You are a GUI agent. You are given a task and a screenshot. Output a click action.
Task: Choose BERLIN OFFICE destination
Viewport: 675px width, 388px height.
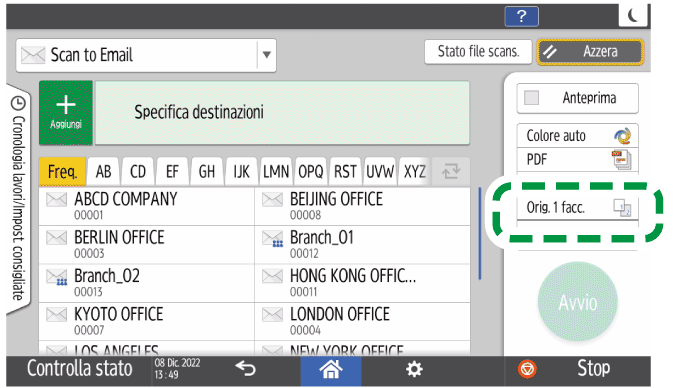147,245
